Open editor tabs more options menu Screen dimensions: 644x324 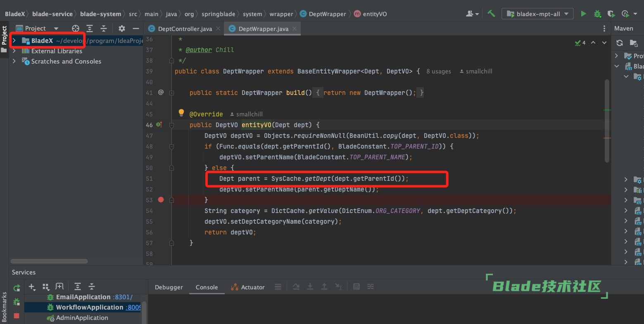[x=604, y=28]
